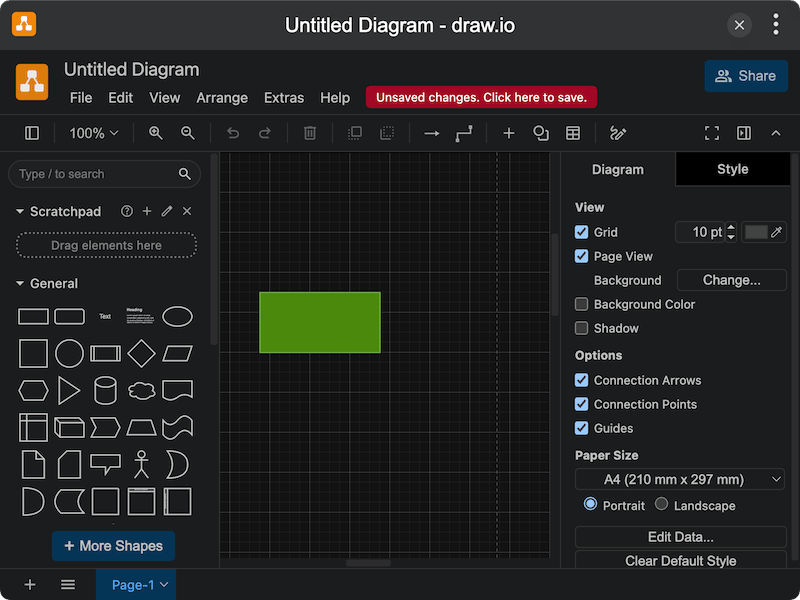
Task: Select the Actor stick figure shape
Action: coord(141,464)
